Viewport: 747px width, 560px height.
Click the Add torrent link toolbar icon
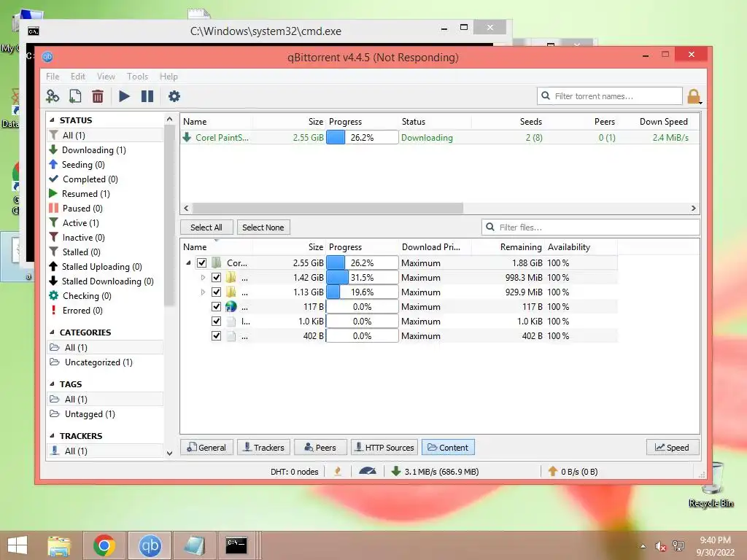click(x=53, y=96)
